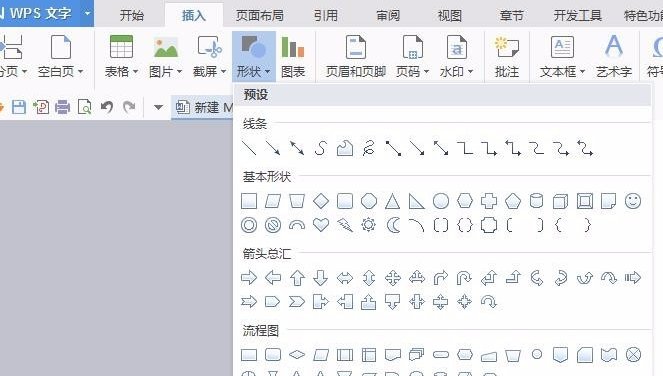663x376 pixels.
Task: Switch to the 页面布局 tab
Action: click(x=260, y=16)
